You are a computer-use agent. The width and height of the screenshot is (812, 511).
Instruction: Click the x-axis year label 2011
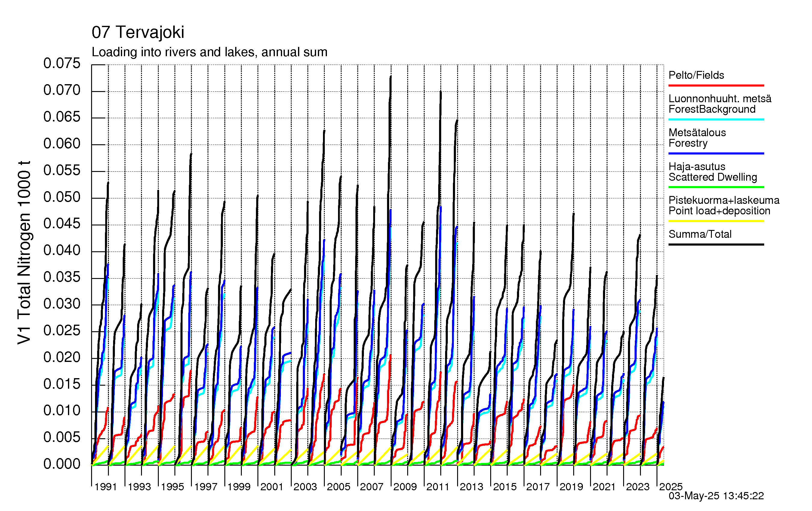pyautogui.click(x=438, y=487)
